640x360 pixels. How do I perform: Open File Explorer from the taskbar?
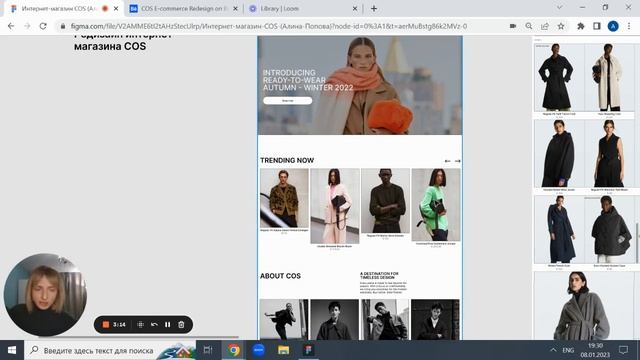pyautogui.click(x=283, y=350)
